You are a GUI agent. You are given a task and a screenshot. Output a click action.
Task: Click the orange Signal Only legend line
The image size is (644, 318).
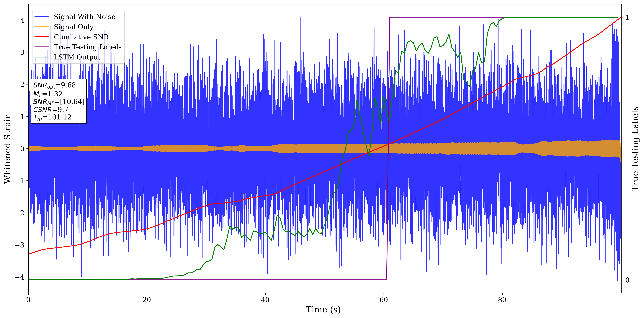click(x=42, y=27)
